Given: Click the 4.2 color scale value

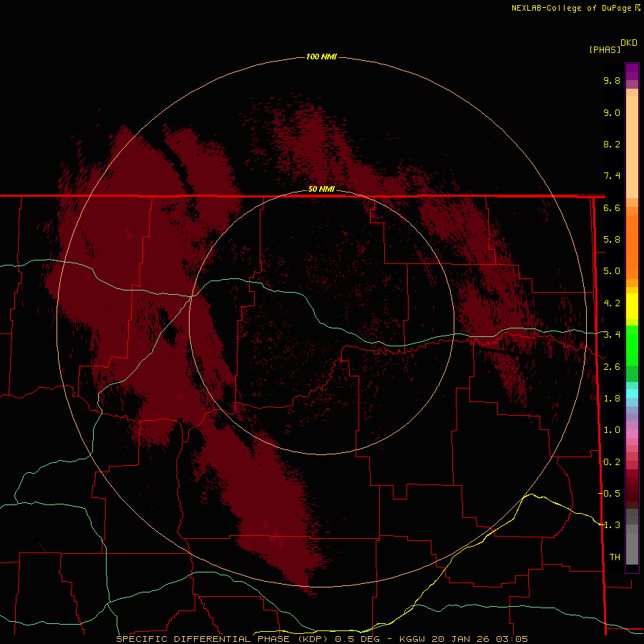Looking at the screenshot, I should pyautogui.click(x=612, y=303).
